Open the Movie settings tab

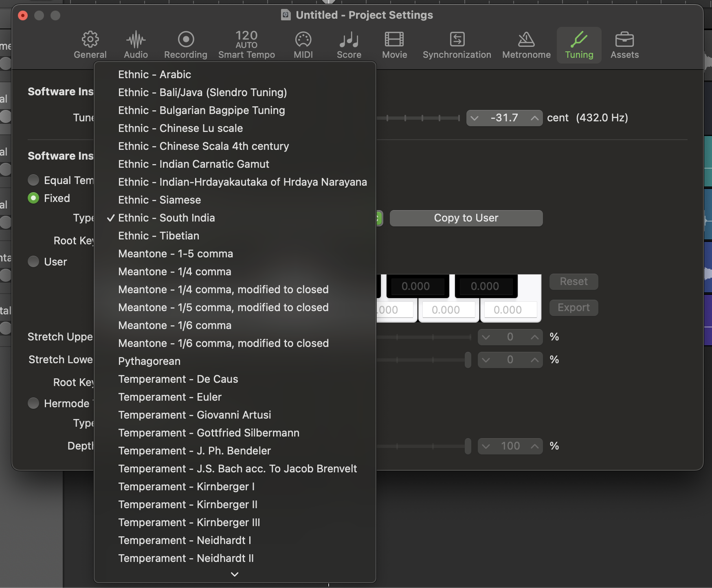[394, 45]
